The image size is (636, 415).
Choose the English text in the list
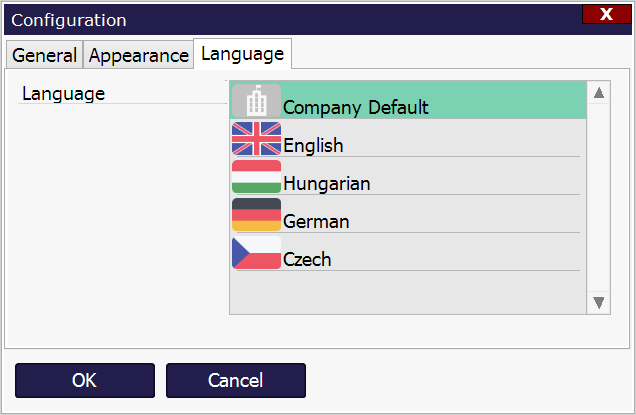[313, 145]
